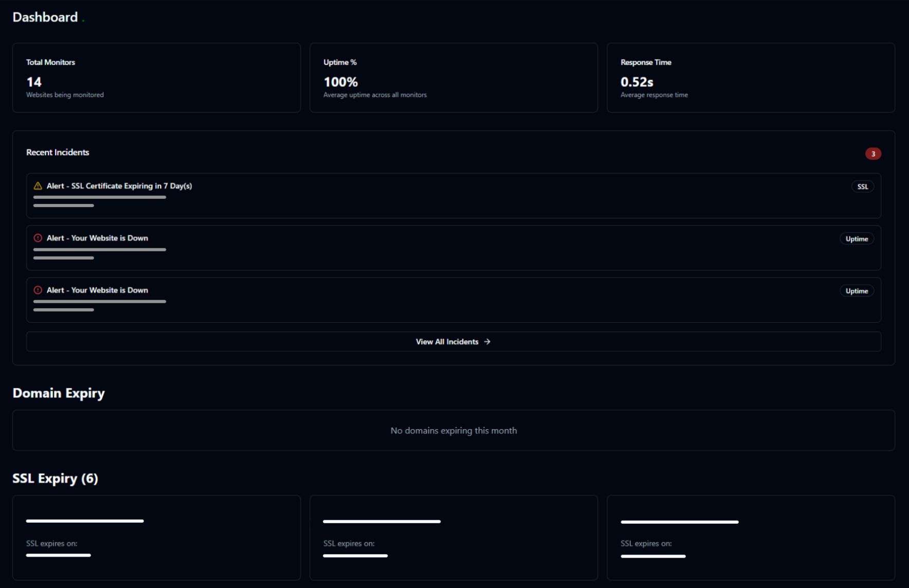This screenshot has height=588, width=909.
Task: Click the green status dot beside Dashboard title
Action: click(83, 21)
